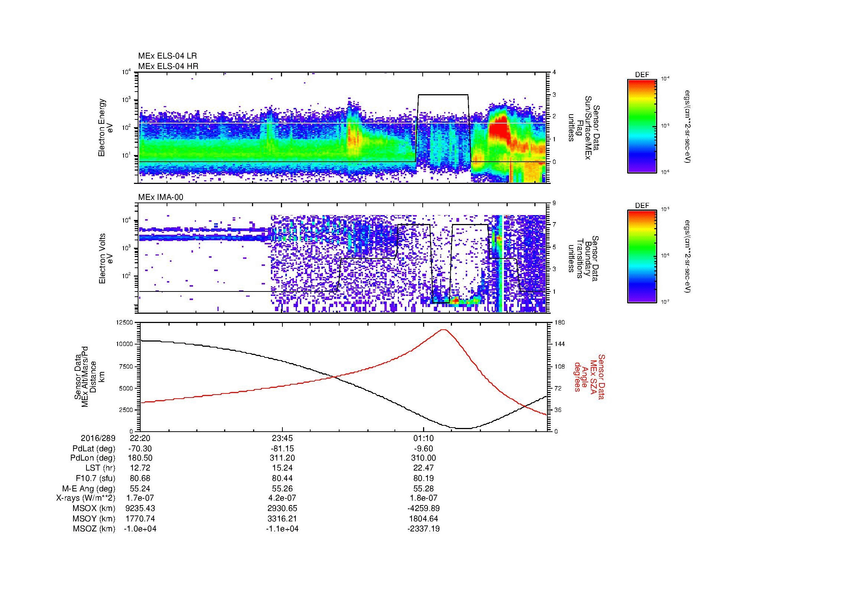
Task: Click the F10.7 value 80.68
Action: tap(140, 478)
